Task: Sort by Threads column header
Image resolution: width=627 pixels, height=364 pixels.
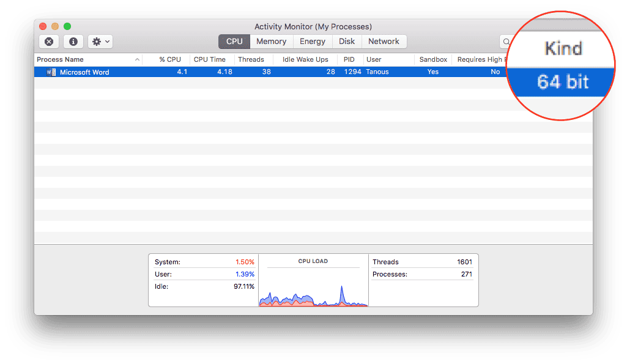Action: point(251,59)
